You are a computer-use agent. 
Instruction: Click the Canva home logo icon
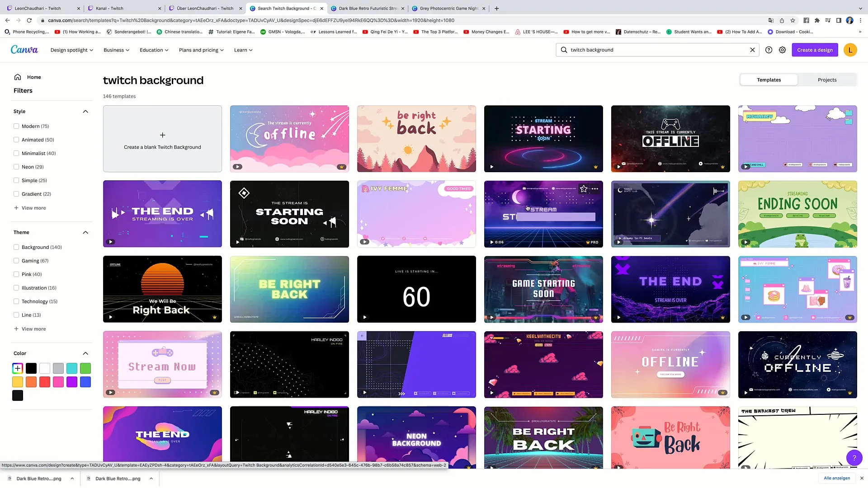click(x=23, y=49)
